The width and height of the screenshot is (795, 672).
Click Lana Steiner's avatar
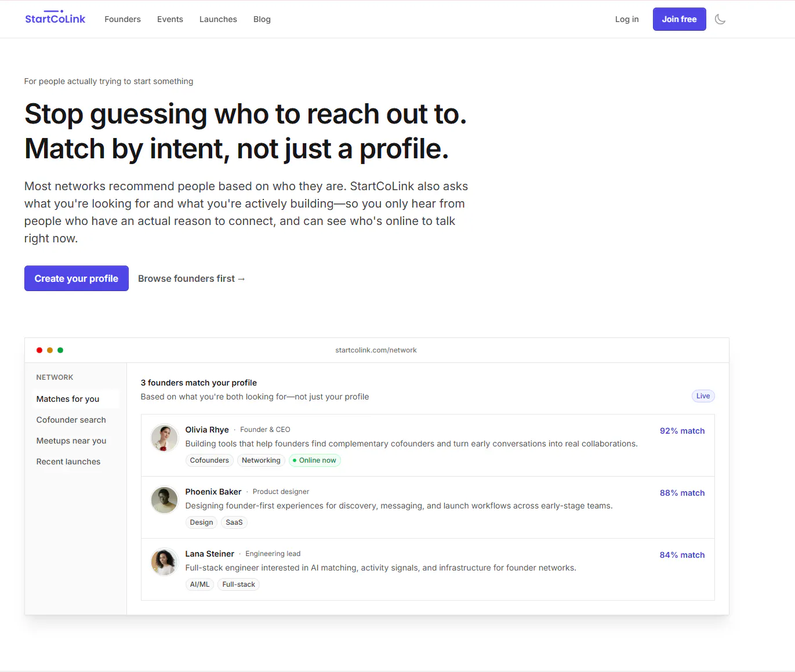[164, 562]
